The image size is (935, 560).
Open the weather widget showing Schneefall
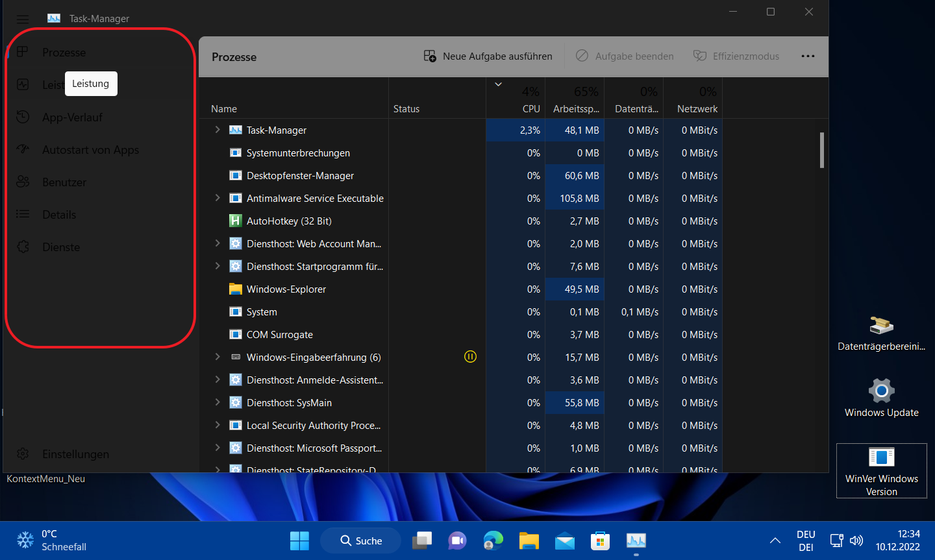tap(52, 541)
